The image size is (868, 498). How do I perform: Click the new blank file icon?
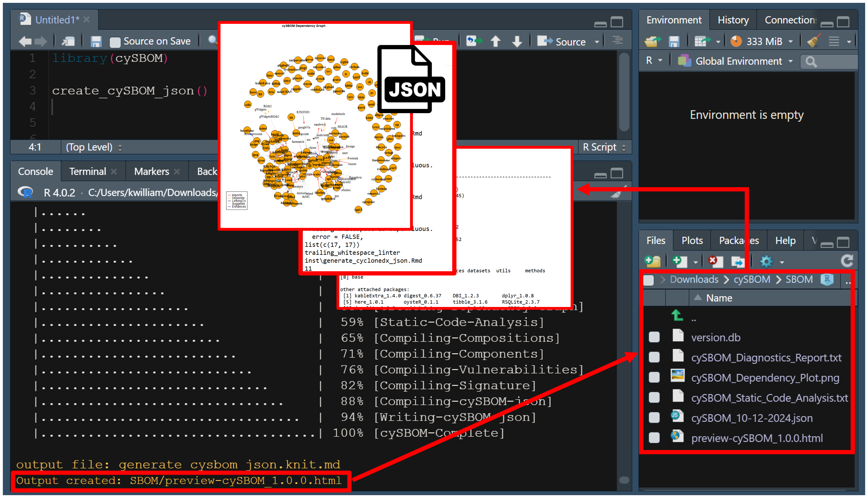679,261
